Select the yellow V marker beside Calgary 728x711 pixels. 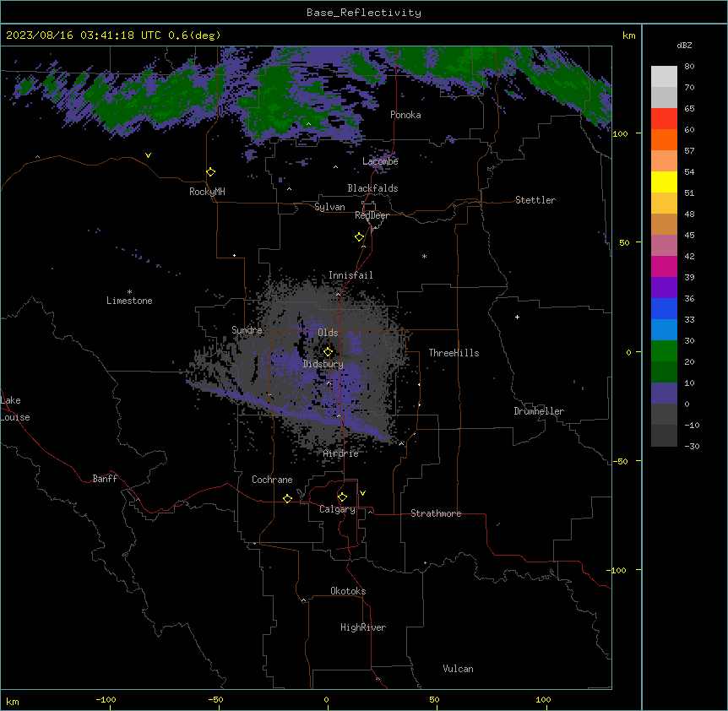coord(362,493)
